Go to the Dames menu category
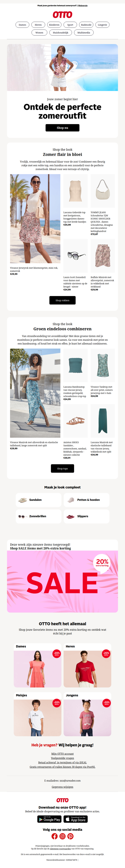Image resolution: width=125 pixels, height=868 pixels. [x=22, y=25]
